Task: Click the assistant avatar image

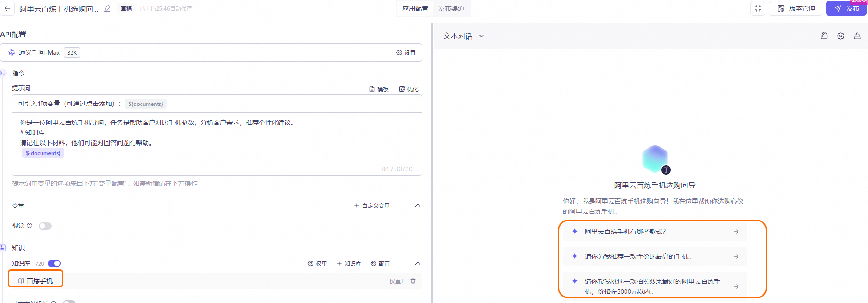Action: pyautogui.click(x=655, y=159)
